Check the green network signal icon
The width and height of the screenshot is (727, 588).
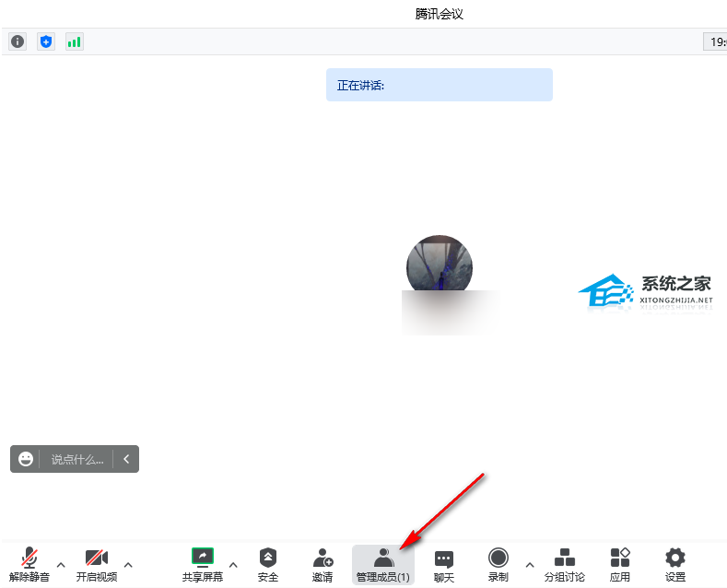(75, 41)
